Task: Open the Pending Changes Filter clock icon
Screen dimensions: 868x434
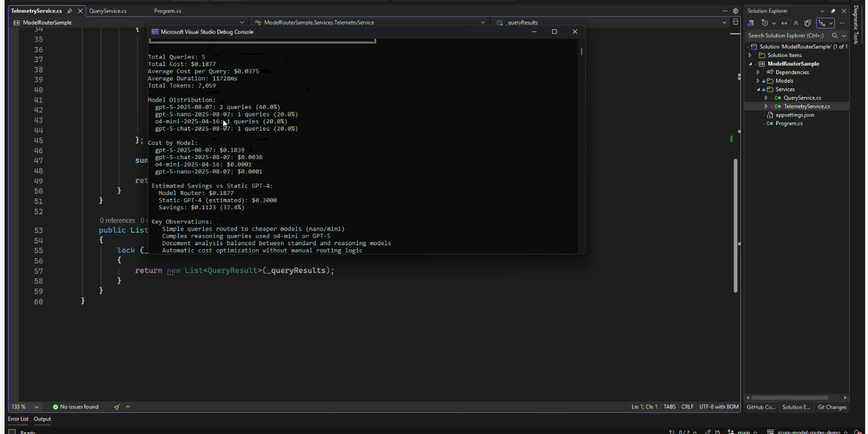Action: tap(765, 23)
